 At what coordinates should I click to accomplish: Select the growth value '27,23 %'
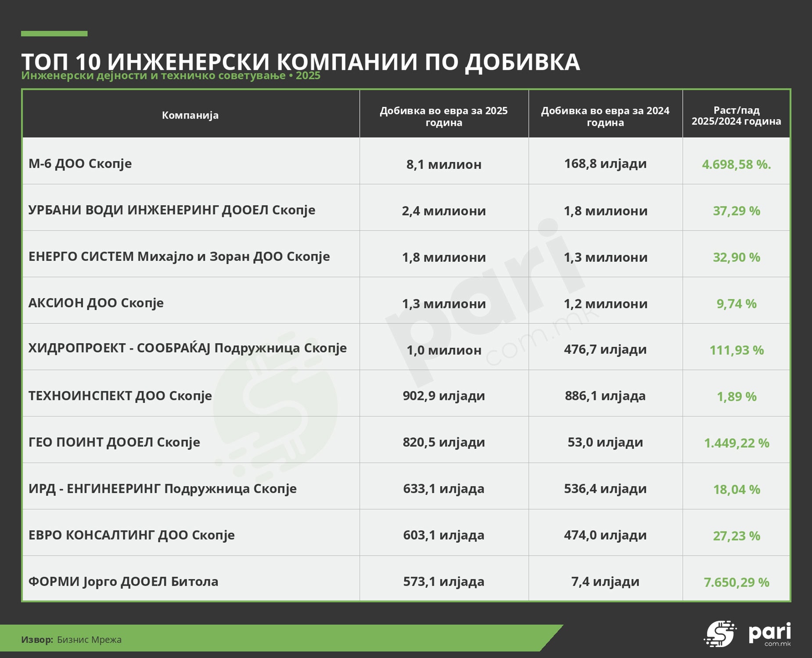737,536
